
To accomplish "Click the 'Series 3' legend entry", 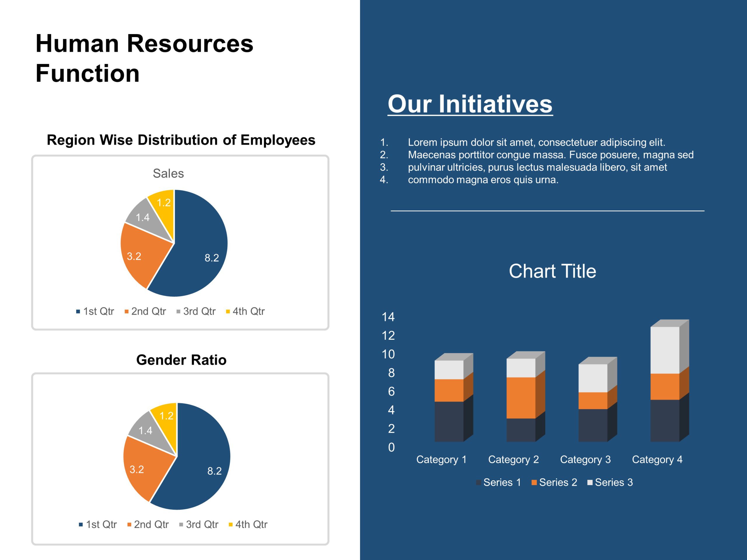I will pyautogui.click(x=610, y=482).
